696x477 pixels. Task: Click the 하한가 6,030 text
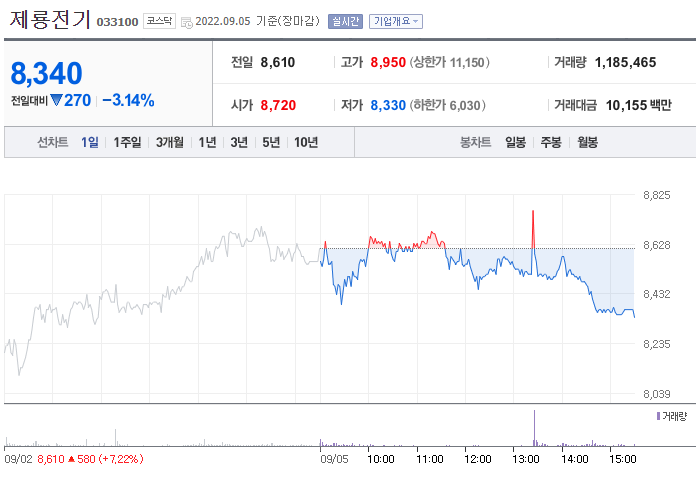pyautogui.click(x=447, y=106)
